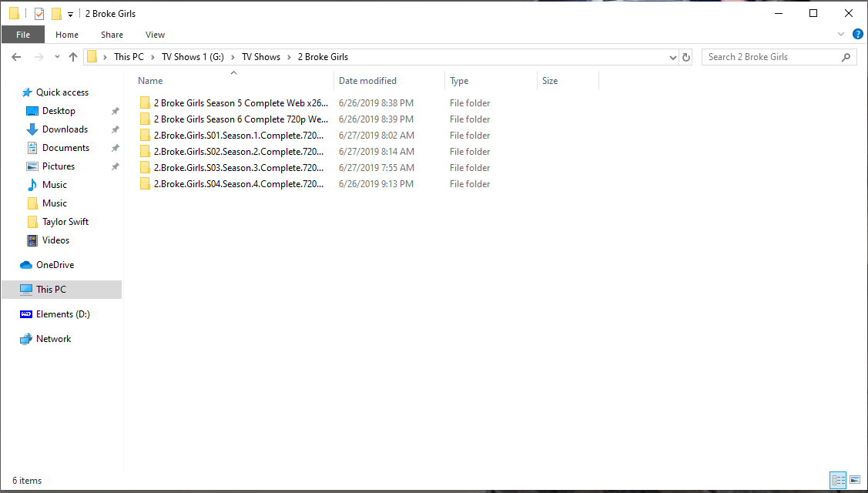The width and height of the screenshot is (868, 493).
Task: Open Customize Quick Access Toolbar dropdown arrow
Action: pyautogui.click(x=70, y=15)
